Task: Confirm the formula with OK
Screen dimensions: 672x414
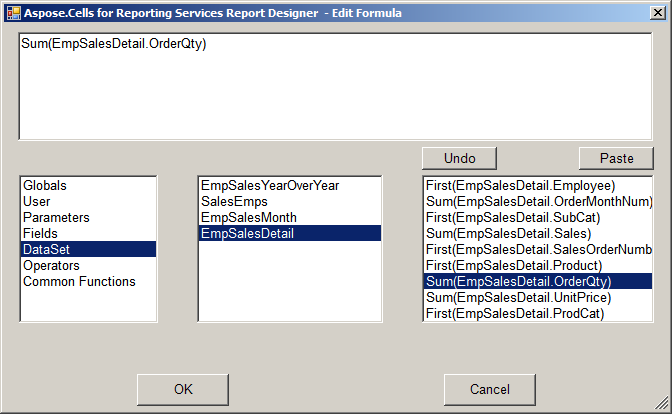Action: [183, 390]
